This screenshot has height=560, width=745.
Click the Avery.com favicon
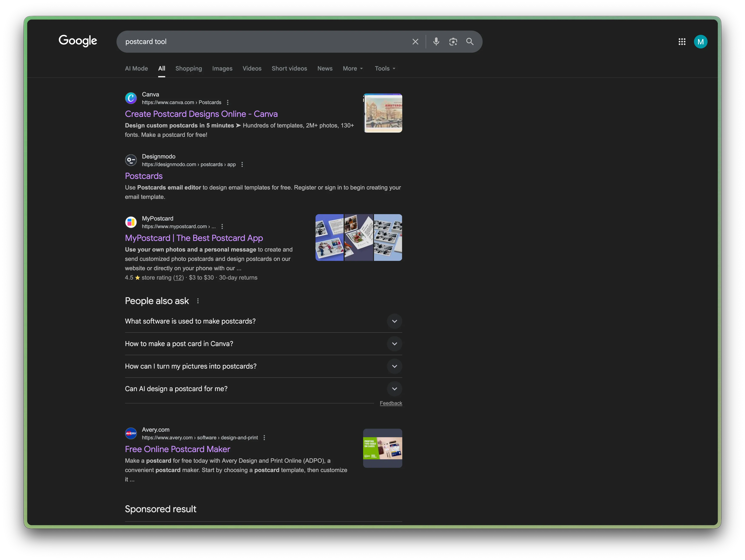[x=131, y=433]
